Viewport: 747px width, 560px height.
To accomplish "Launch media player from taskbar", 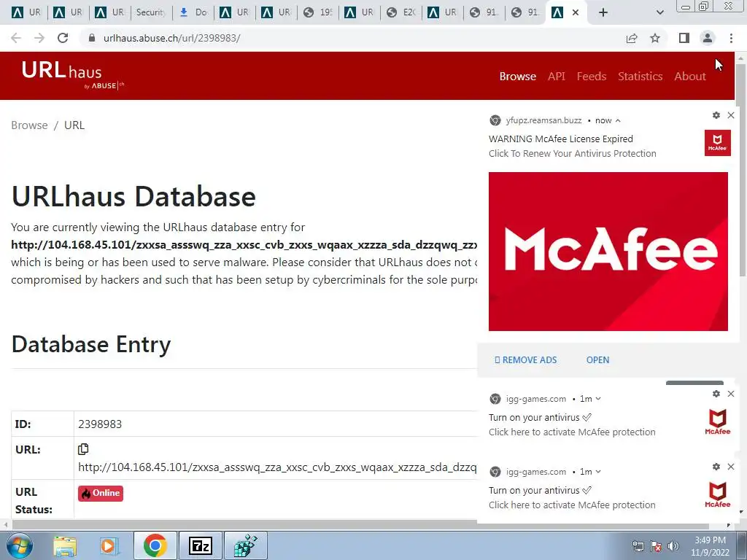I will 108,545.
